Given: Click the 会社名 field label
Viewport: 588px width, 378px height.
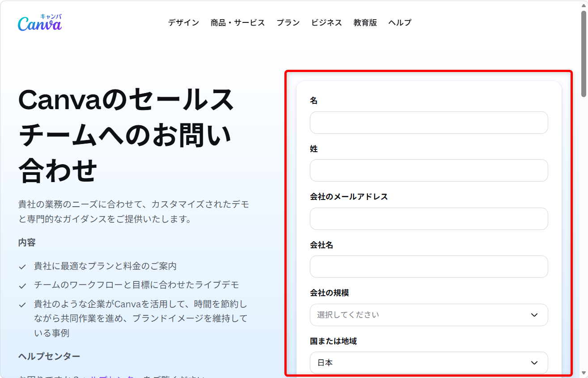Looking at the screenshot, I should point(321,245).
